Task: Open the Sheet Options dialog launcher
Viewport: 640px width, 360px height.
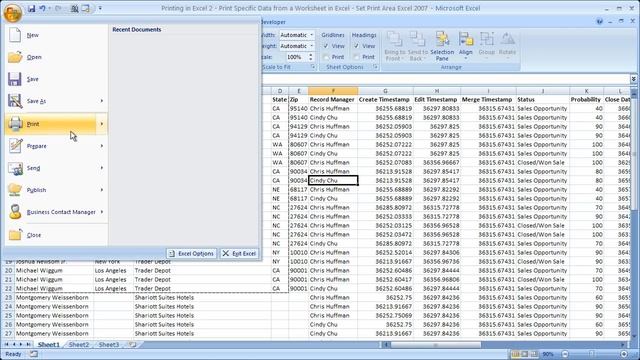Action: tap(375, 67)
